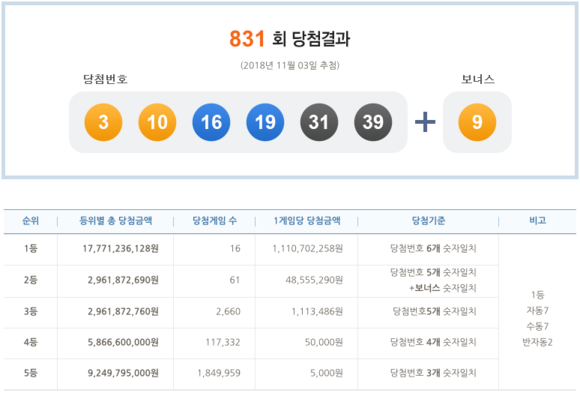Click the 비고 column header
The width and height of the screenshot is (580, 393).
pos(537,221)
